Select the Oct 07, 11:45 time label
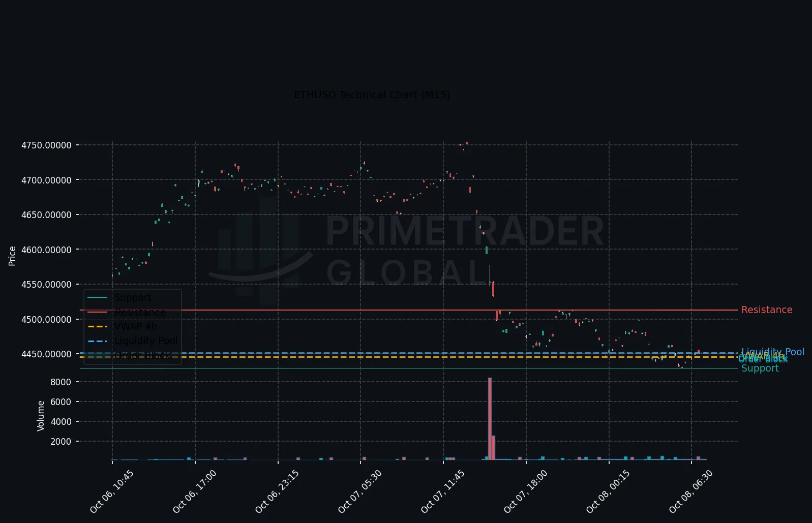The image size is (812, 523). pyautogui.click(x=443, y=491)
